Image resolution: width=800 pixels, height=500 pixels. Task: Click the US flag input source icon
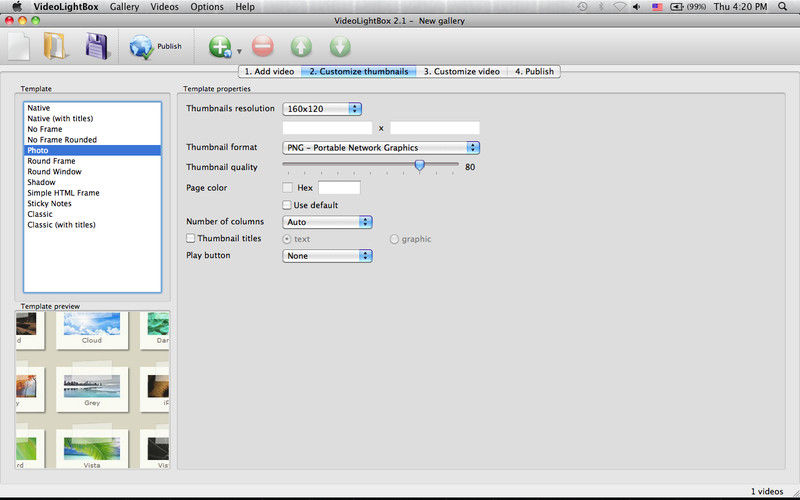(x=657, y=7)
